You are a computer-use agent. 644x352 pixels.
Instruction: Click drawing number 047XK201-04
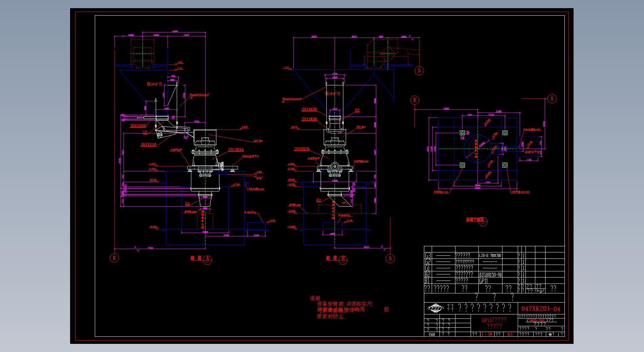point(541,309)
